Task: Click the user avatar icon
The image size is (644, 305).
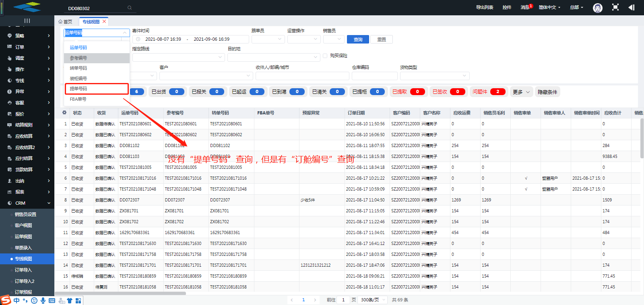Action: pyautogui.click(x=598, y=8)
